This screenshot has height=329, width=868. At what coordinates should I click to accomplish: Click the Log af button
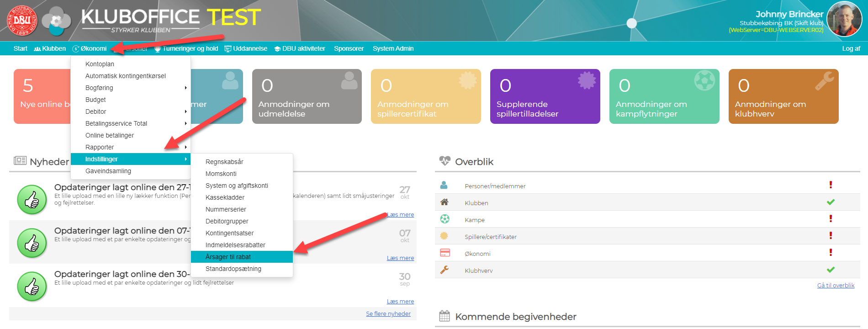click(851, 48)
